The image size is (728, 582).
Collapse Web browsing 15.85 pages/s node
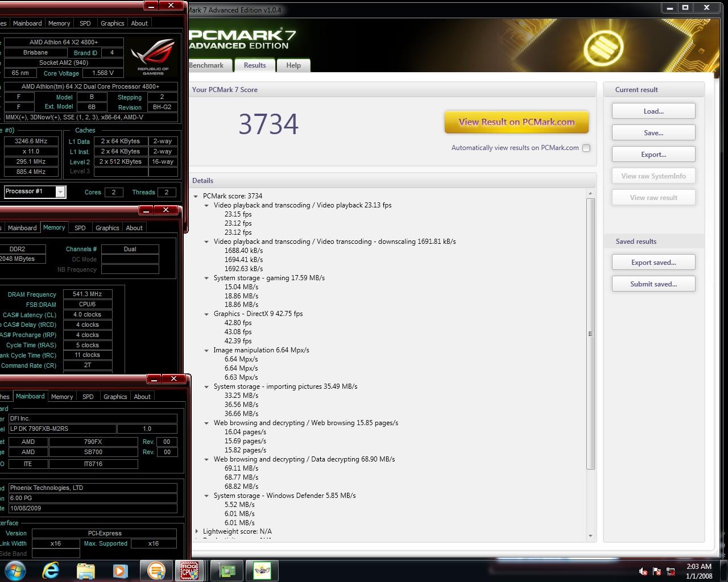point(207,423)
